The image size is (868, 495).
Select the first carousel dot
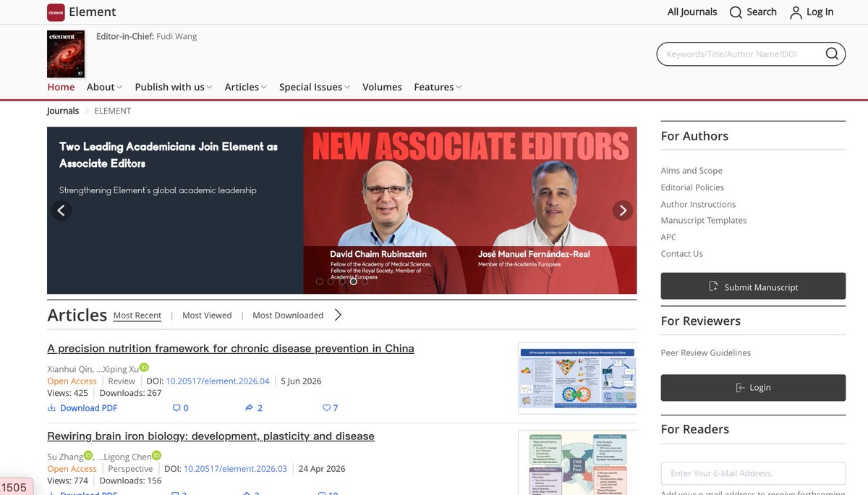320,282
